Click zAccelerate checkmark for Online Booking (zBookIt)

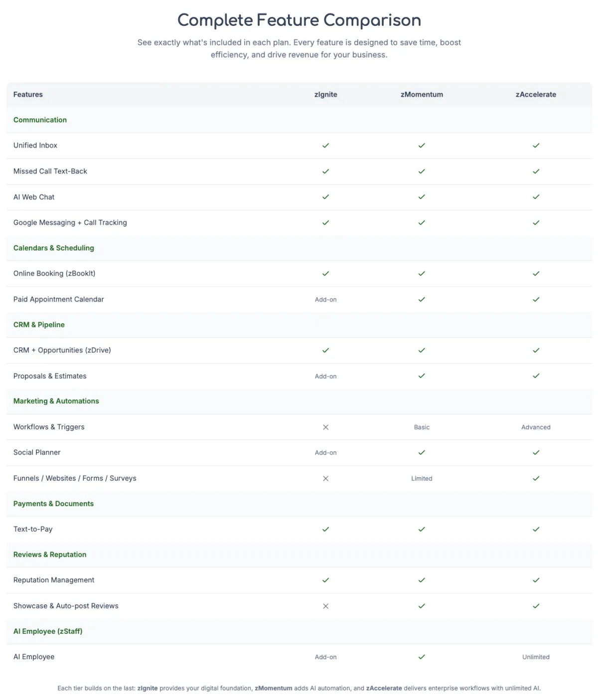(536, 274)
